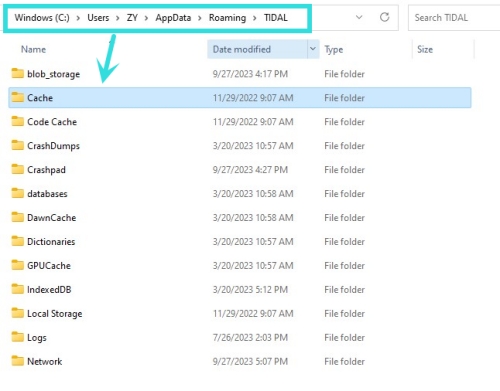Select the Crashpad folder name
500x391 pixels.
[x=46, y=170]
